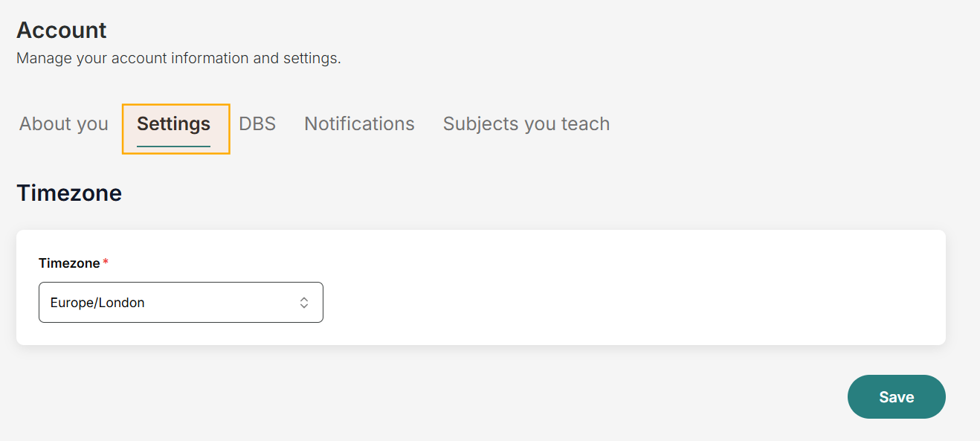Viewport: 980px width, 441px height.
Task: Click the red required asterisk
Action: click(106, 263)
